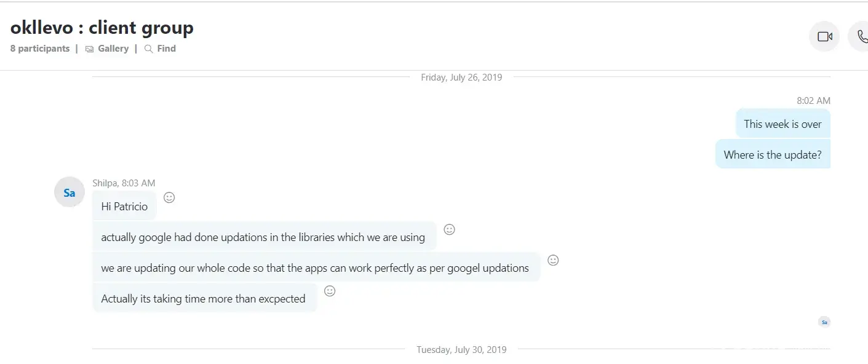Add reaction to "updating our whole code" message
The width and height of the screenshot is (868, 364).
coord(553,260)
